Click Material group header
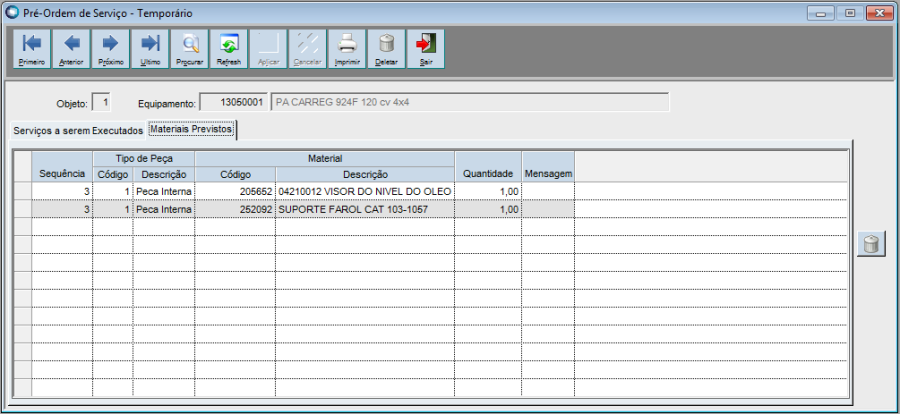Screen dimensions: 900x414 (325, 159)
